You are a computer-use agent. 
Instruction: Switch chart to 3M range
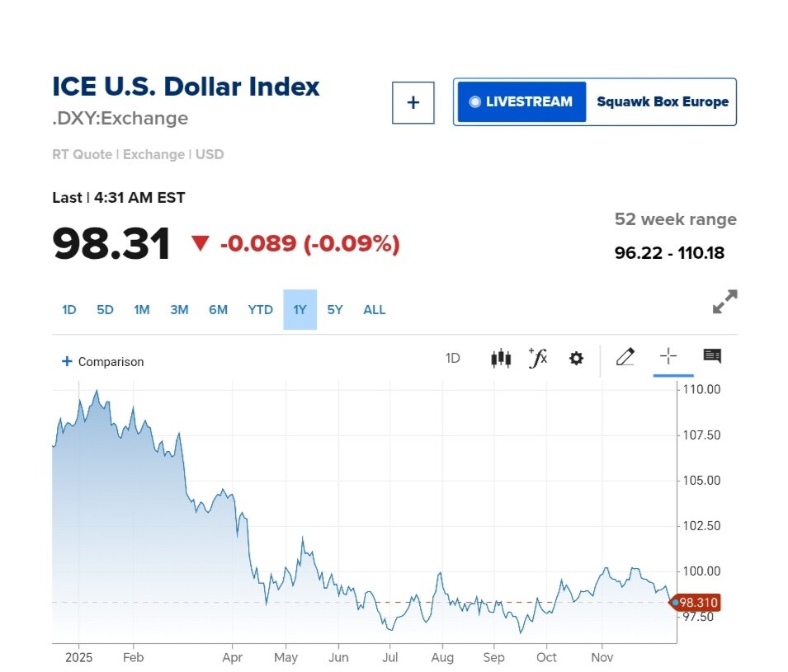[x=179, y=310]
